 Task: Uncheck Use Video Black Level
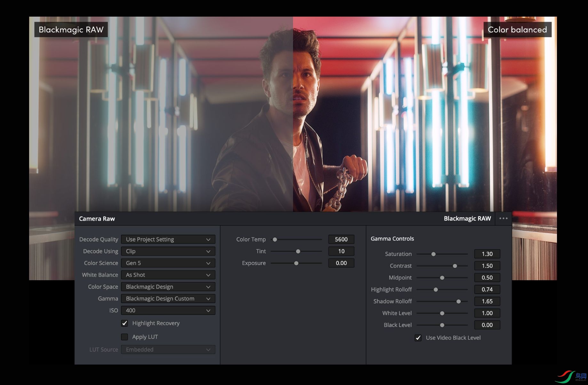(x=418, y=338)
